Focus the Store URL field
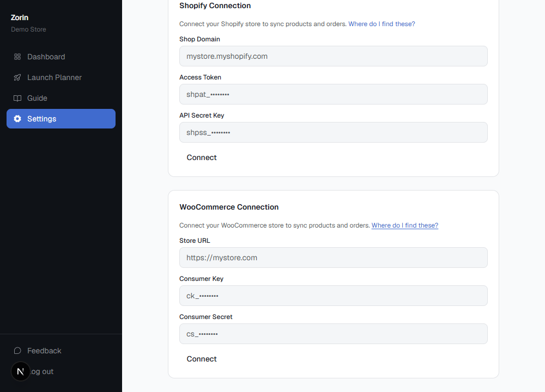Screen dimensions: 545x392 334,258
